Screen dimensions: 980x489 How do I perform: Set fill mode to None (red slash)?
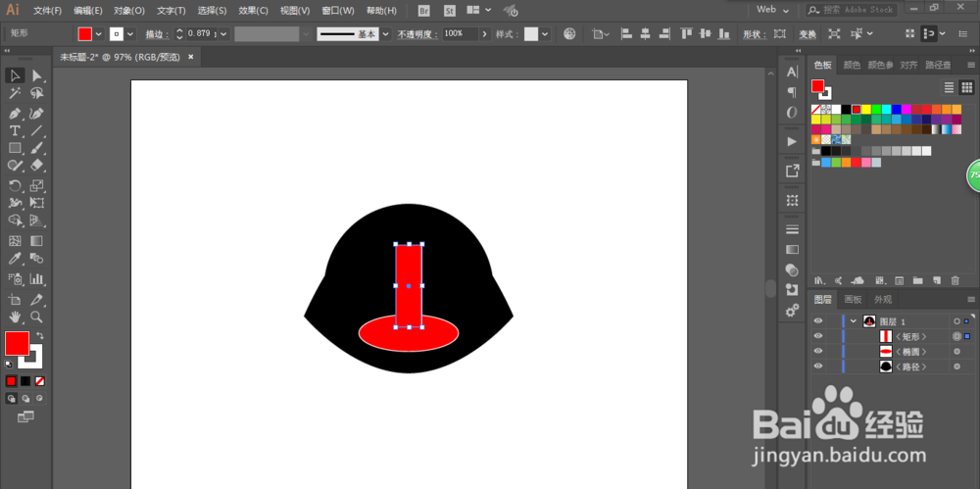[x=39, y=381]
